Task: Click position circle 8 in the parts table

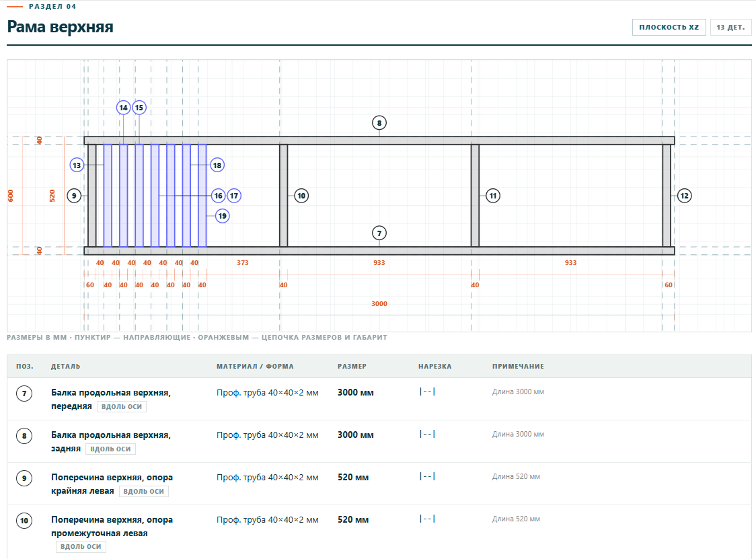Action: (x=24, y=436)
